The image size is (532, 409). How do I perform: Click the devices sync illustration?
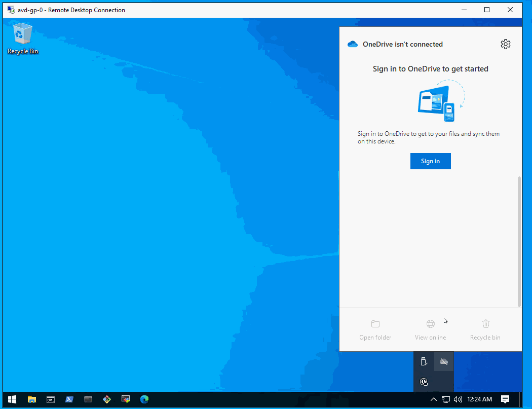441,101
